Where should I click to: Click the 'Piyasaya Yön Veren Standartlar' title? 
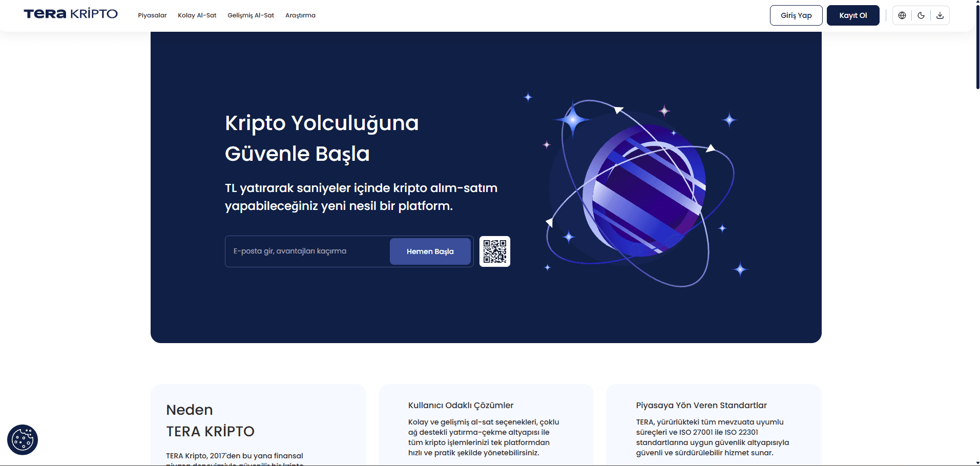(x=701, y=405)
